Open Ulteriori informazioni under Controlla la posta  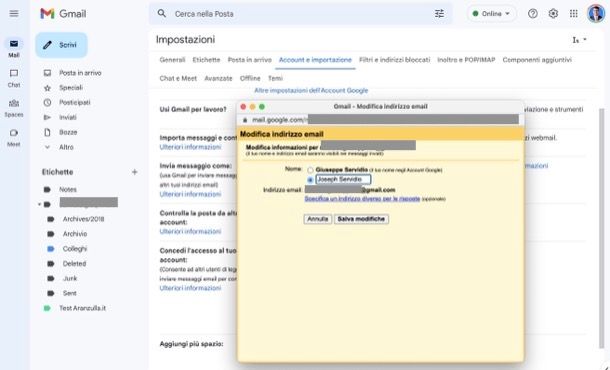tap(190, 231)
